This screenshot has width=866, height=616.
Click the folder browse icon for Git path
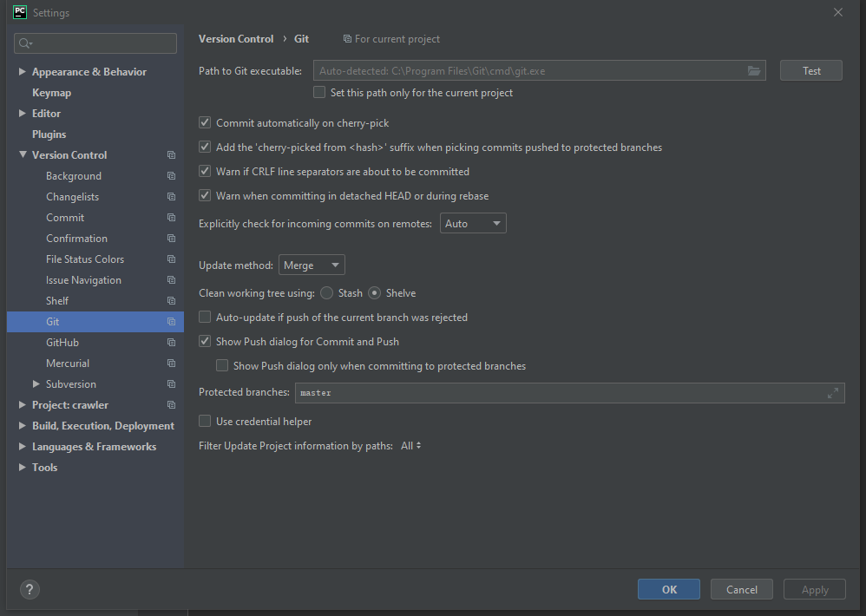click(753, 71)
